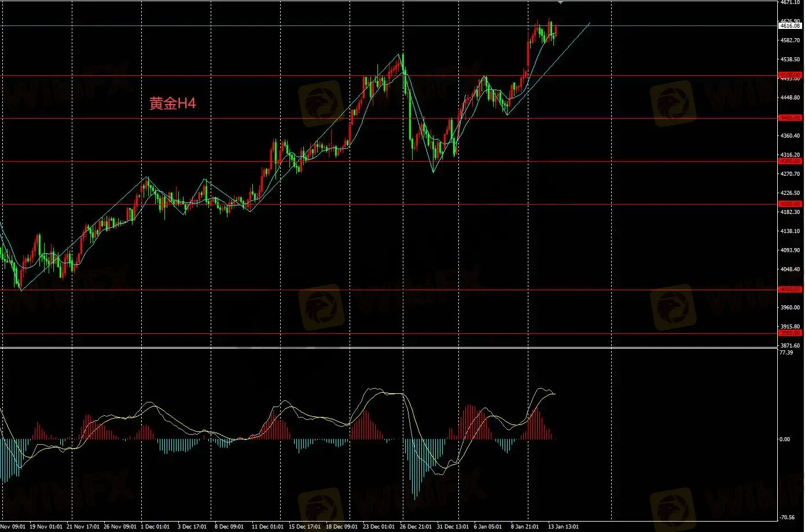Click the 26 Dec 21:01 time label
The height and width of the screenshot is (532, 805).
click(415, 527)
